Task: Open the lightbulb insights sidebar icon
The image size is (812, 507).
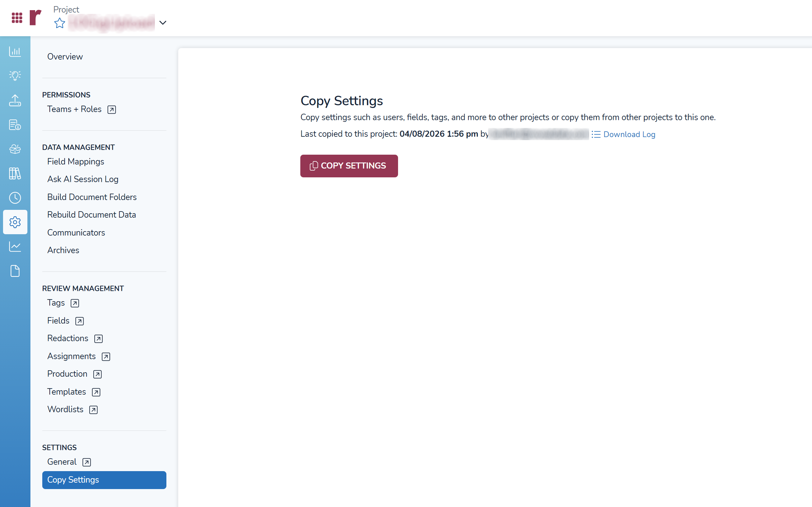Action: [15, 75]
